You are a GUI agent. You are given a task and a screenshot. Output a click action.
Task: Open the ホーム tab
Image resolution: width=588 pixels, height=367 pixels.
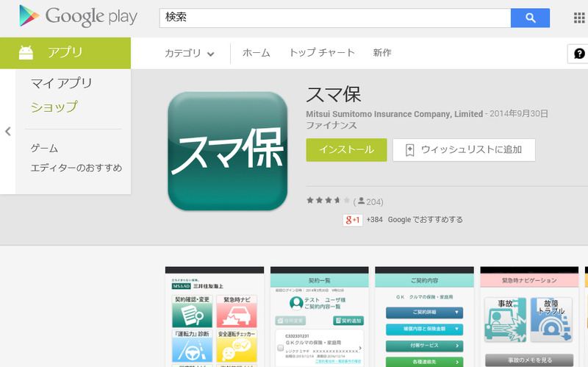click(256, 53)
